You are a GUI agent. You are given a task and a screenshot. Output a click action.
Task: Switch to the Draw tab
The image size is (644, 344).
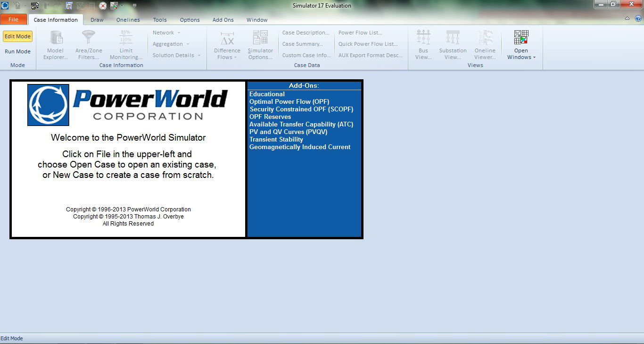97,20
